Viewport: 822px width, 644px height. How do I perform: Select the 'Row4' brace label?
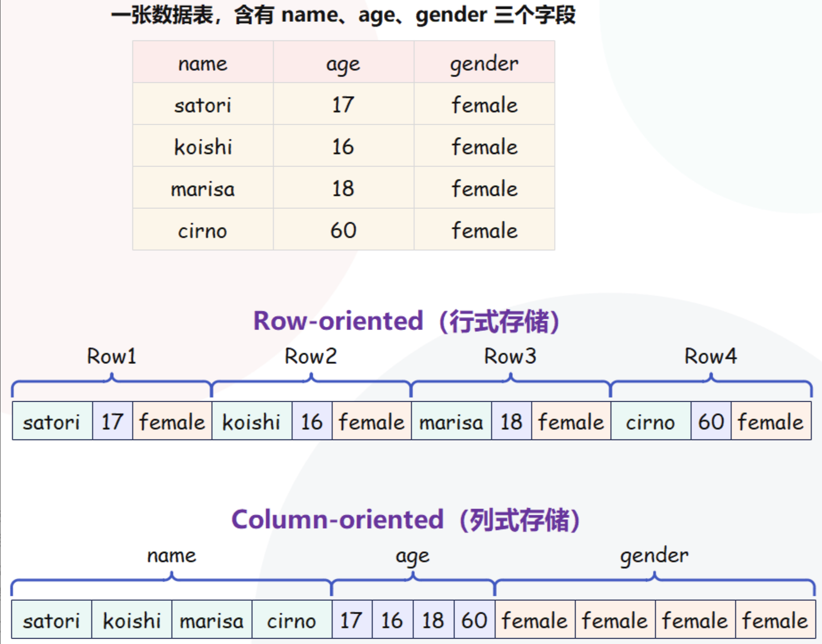tap(711, 356)
